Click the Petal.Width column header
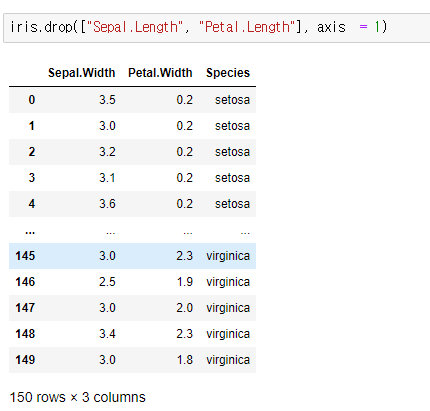 [160, 73]
